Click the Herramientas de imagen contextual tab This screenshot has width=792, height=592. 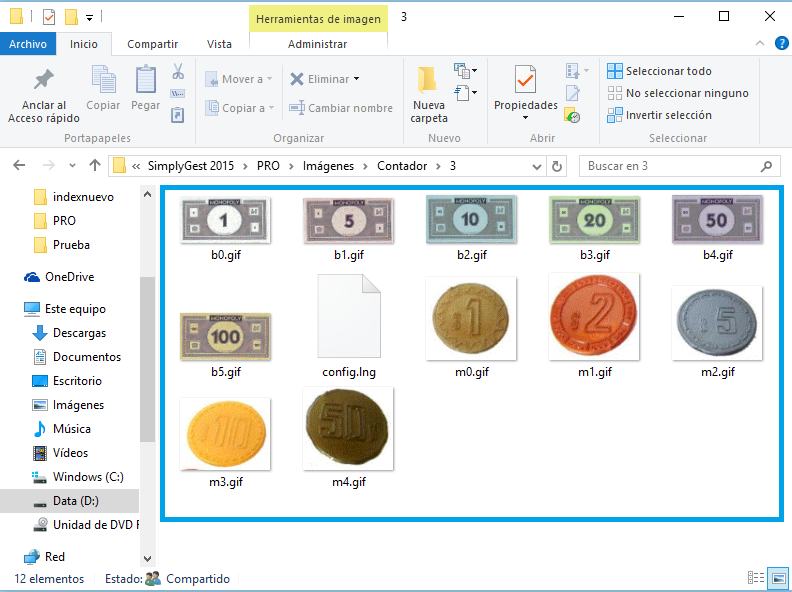[x=318, y=19]
